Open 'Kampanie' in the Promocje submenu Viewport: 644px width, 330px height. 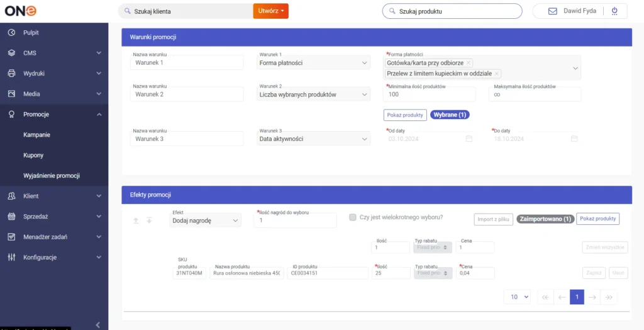[x=37, y=135]
